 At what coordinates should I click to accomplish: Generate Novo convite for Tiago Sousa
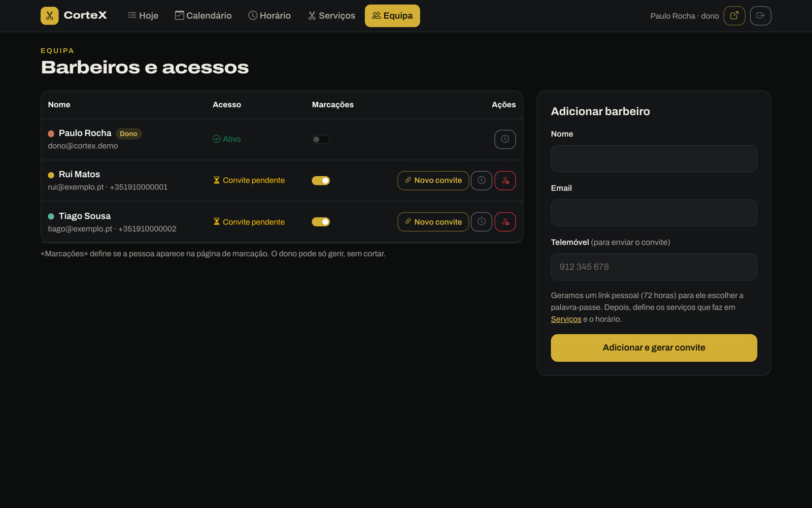tap(433, 221)
